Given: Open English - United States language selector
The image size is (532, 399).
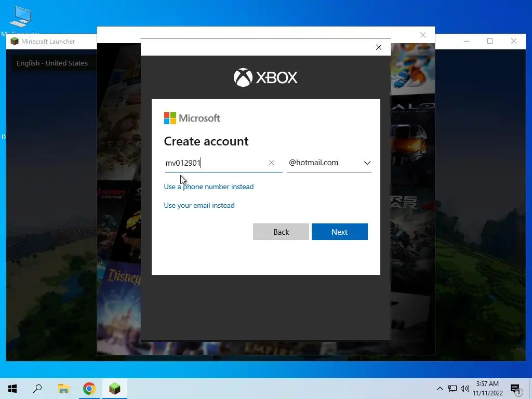Looking at the screenshot, I should click(x=52, y=63).
